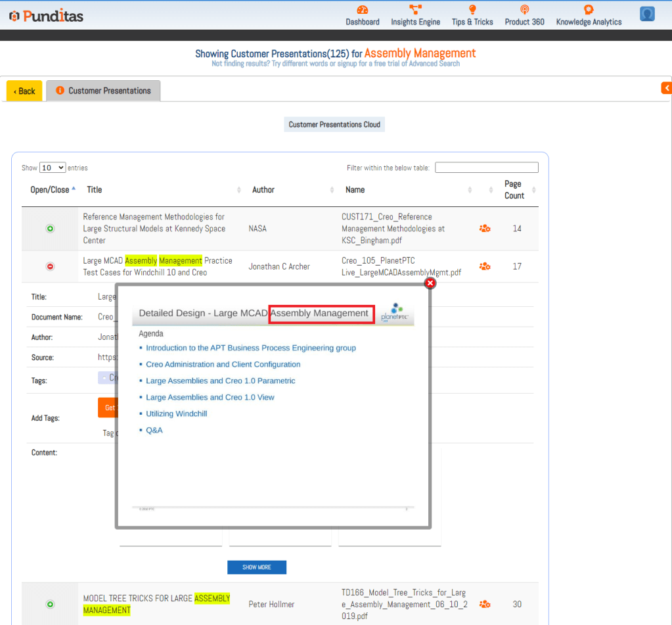Select the Customer Presentations tab

click(103, 91)
